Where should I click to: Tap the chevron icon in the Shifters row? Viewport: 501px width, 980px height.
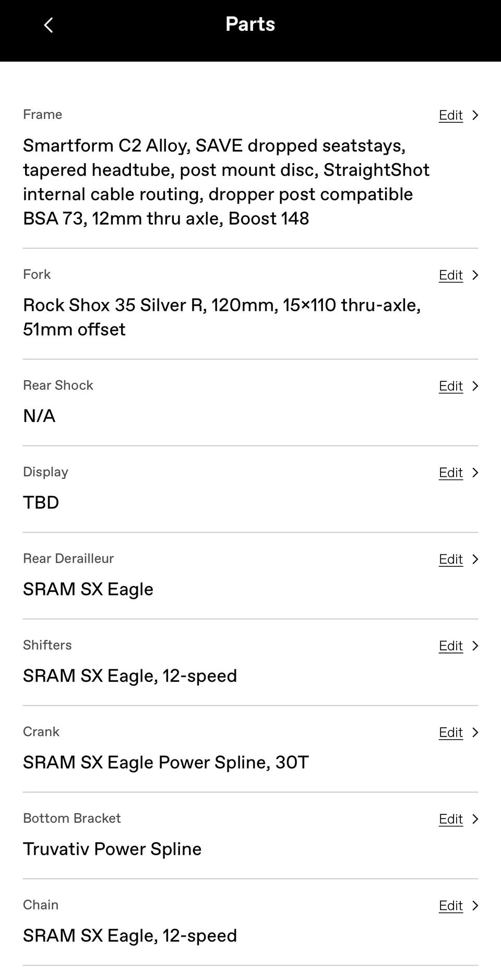tap(475, 646)
